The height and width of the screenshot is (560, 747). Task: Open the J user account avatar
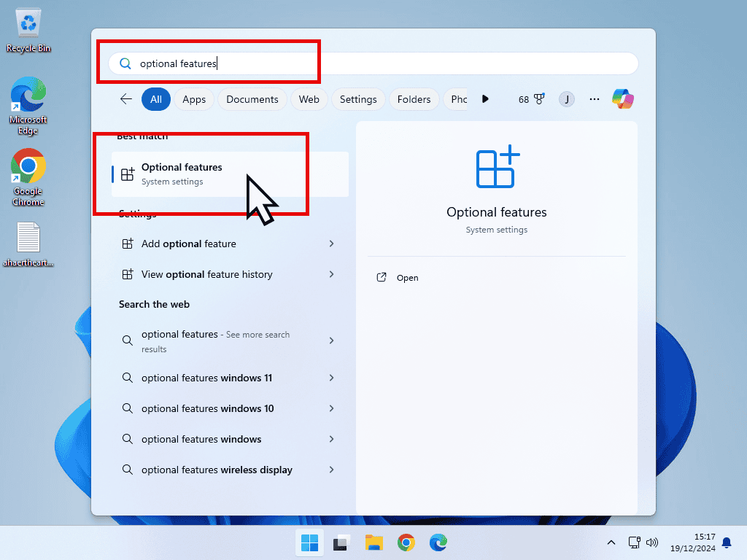pyautogui.click(x=566, y=99)
